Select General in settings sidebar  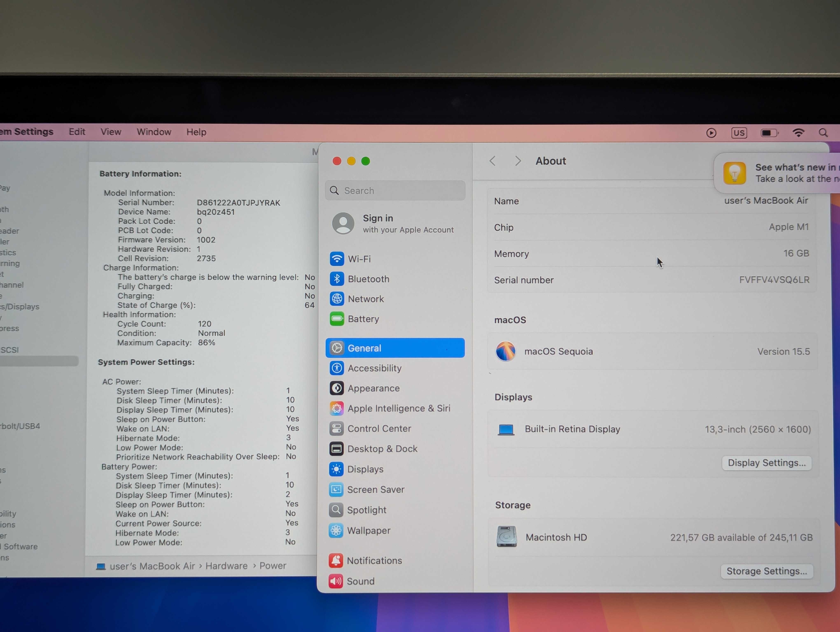point(395,348)
